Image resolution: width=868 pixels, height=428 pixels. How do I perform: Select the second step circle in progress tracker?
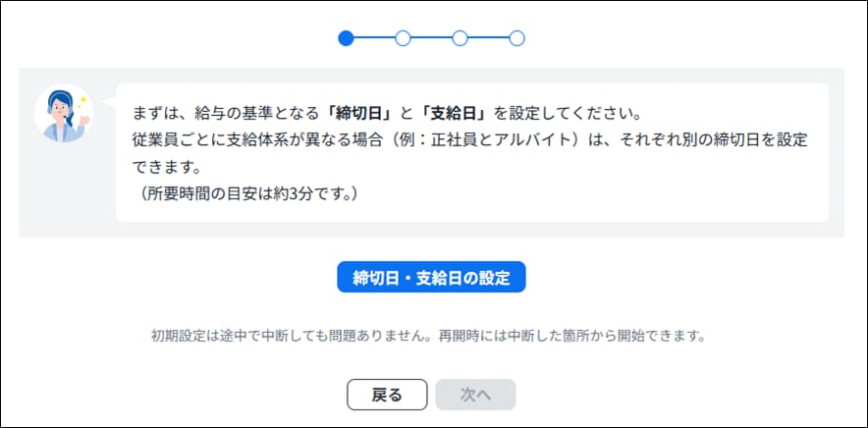pos(402,38)
